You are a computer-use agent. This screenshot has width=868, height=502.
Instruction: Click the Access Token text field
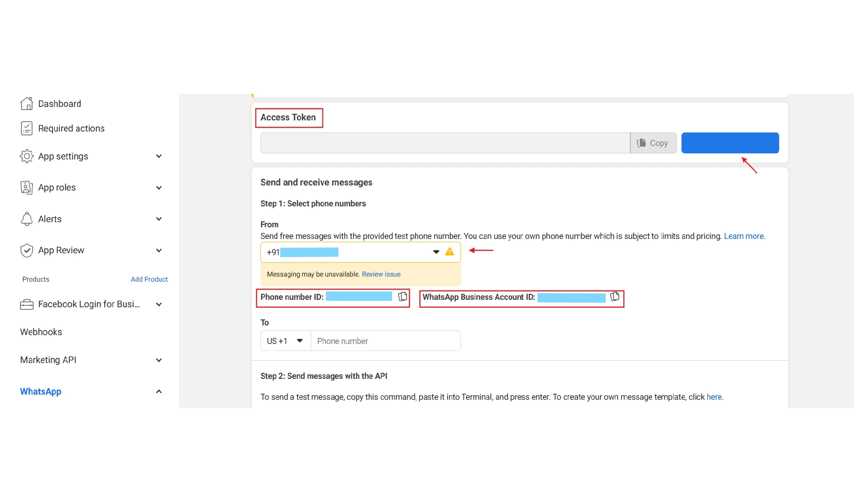click(445, 143)
